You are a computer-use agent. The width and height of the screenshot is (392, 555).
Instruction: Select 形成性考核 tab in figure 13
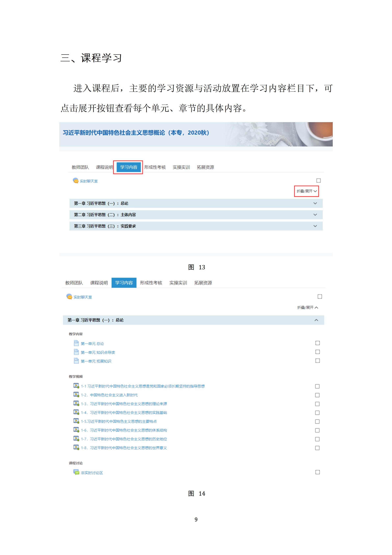point(155,167)
